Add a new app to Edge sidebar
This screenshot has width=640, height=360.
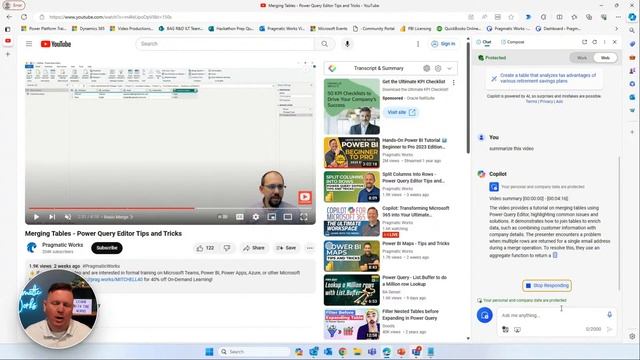point(632,132)
